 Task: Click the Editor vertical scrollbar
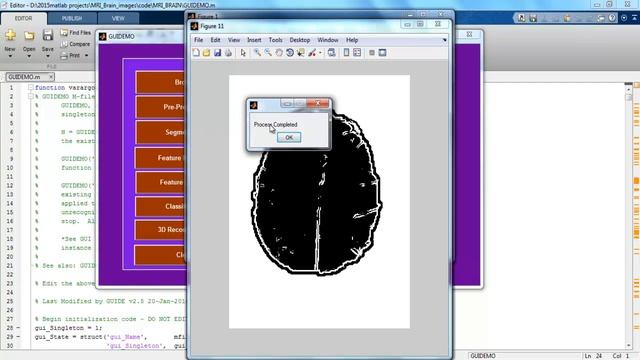(628, 216)
